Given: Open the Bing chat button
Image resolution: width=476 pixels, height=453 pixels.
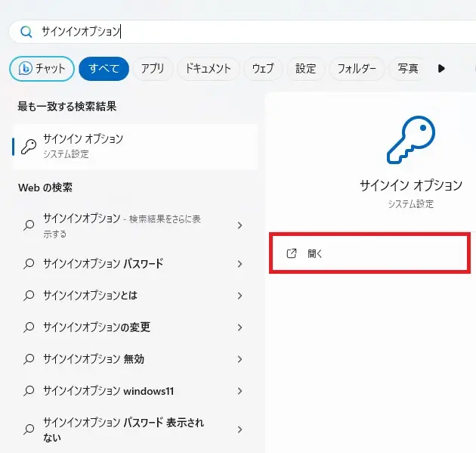Looking at the screenshot, I should [42, 69].
